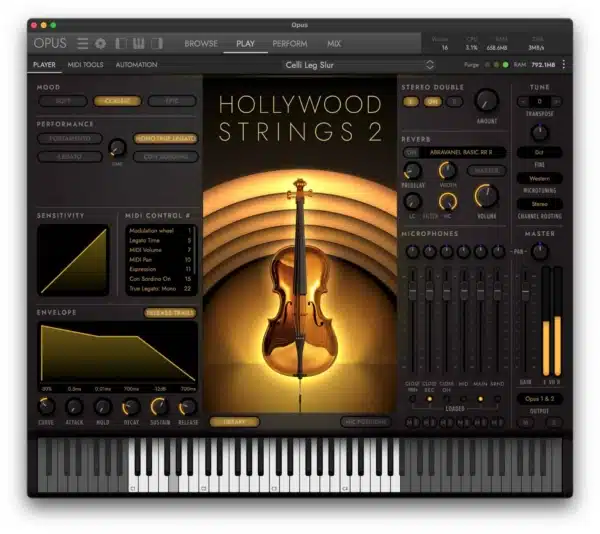This screenshot has width=600, height=534.
Task: Toggle the left side panel icon
Action: 121,44
